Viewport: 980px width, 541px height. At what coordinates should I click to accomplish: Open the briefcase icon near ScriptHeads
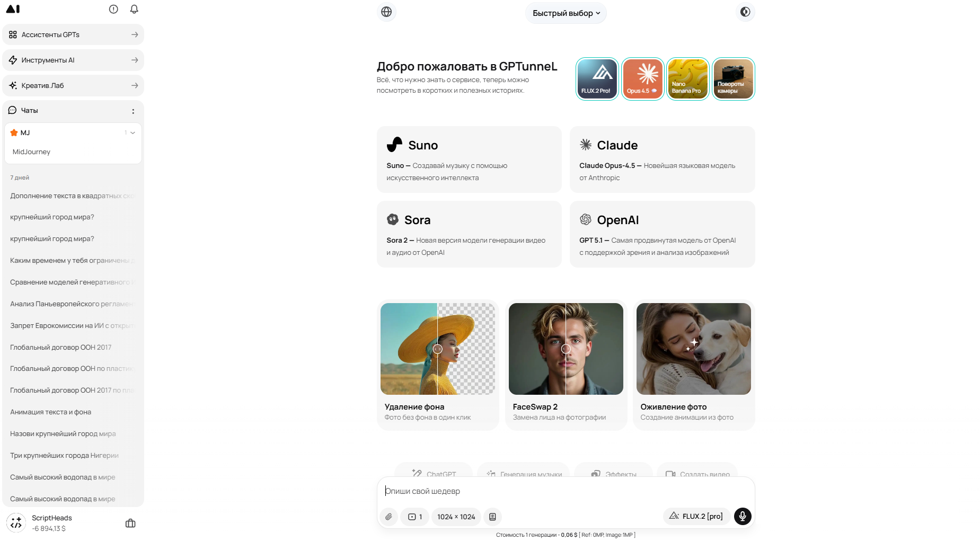tap(130, 523)
